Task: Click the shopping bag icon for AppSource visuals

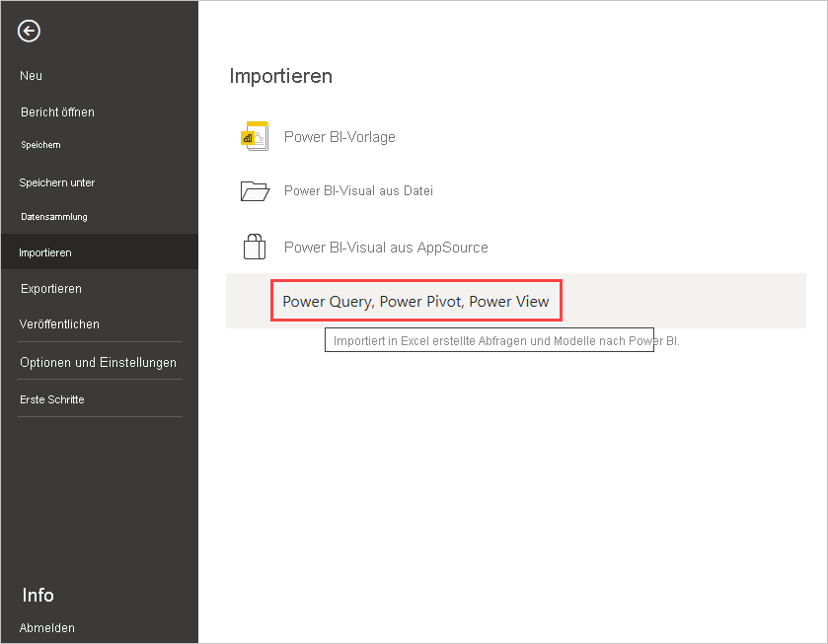Action: point(254,247)
